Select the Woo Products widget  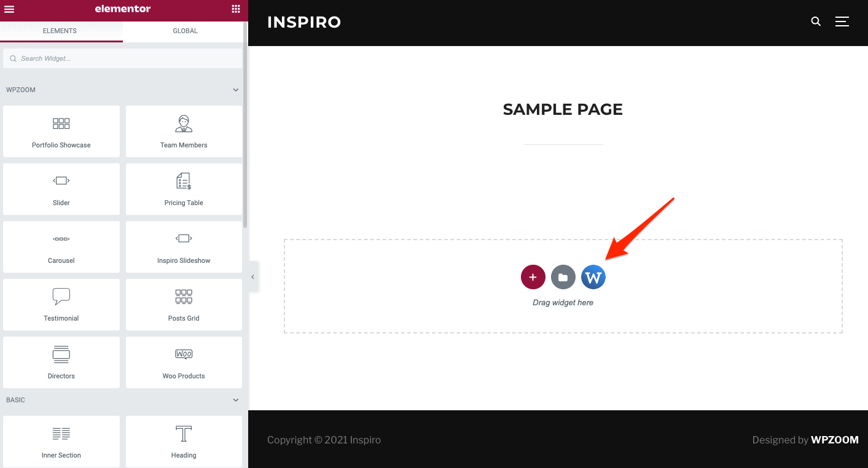184,362
